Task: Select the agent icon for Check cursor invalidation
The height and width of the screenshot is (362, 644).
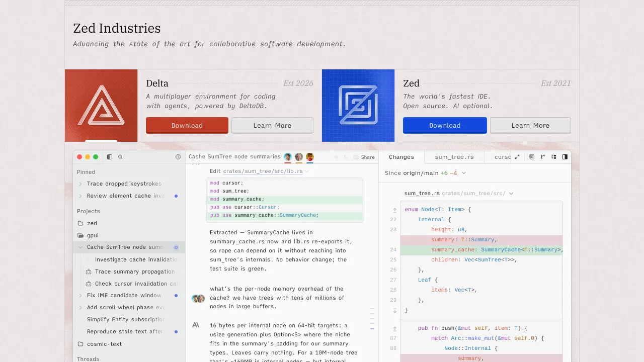Action: 89,284
